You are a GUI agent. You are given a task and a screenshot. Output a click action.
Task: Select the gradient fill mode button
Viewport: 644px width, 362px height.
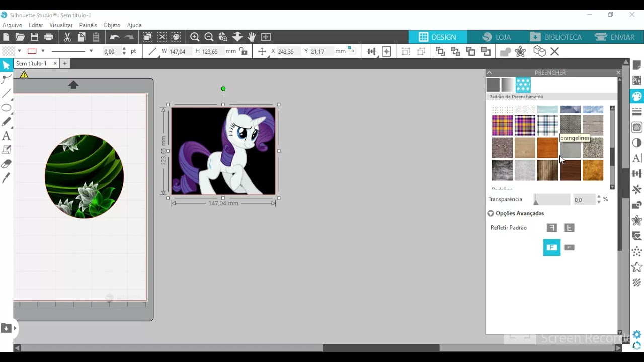coord(508,85)
